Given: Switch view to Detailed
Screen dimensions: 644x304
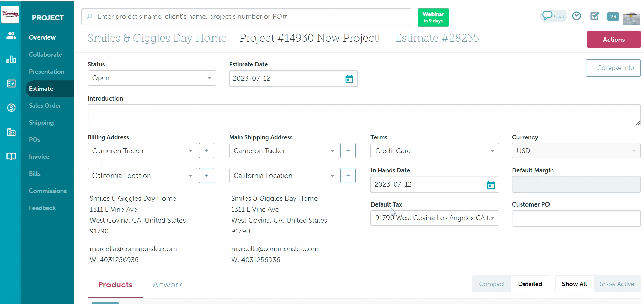Looking at the screenshot, I should [530, 284].
